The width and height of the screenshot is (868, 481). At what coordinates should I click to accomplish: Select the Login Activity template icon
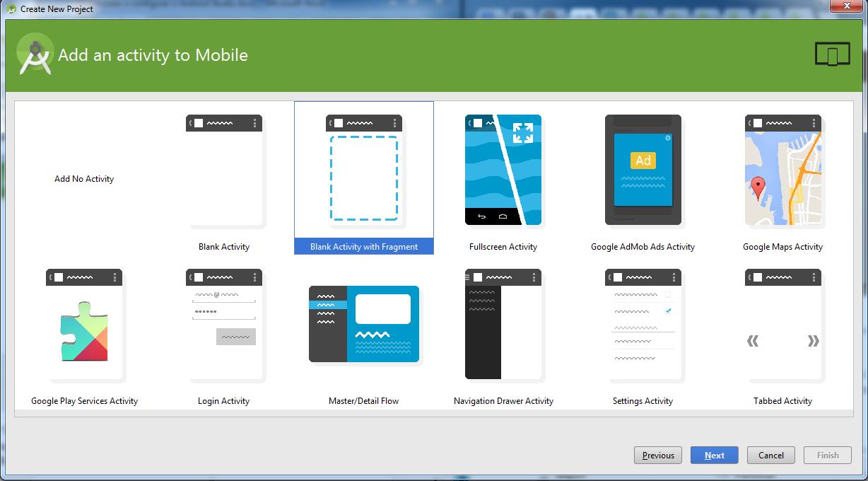pos(224,325)
